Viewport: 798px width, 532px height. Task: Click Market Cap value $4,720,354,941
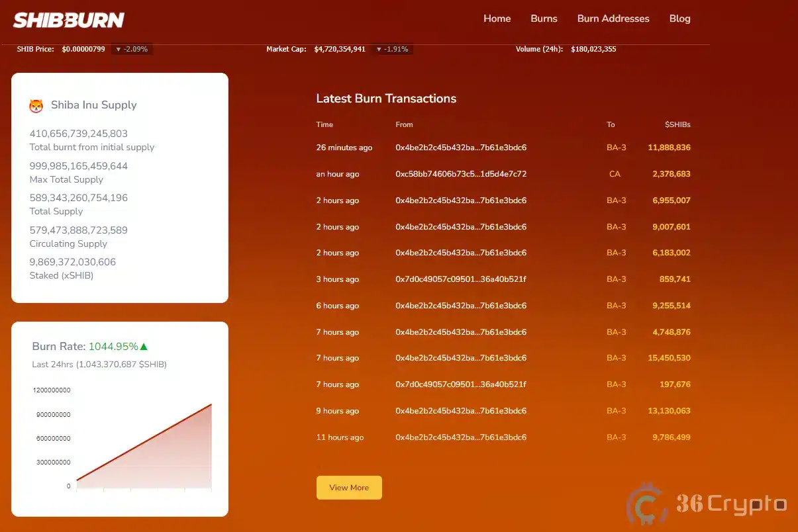[340, 49]
